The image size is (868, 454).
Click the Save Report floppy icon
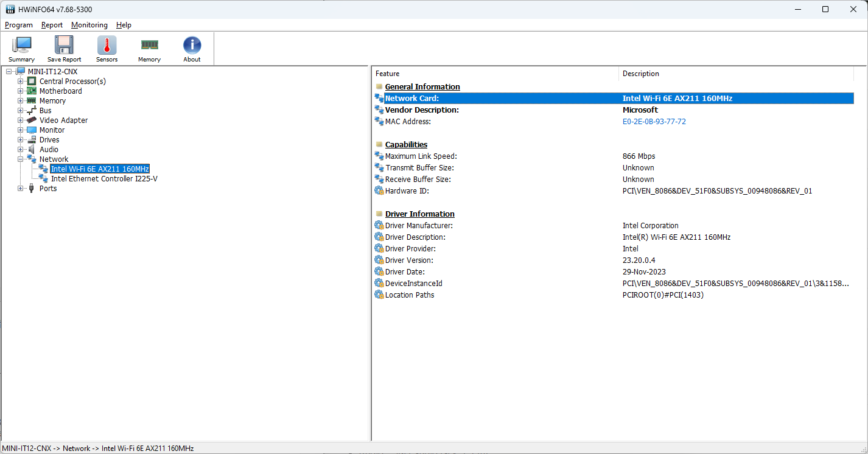pos(64,45)
